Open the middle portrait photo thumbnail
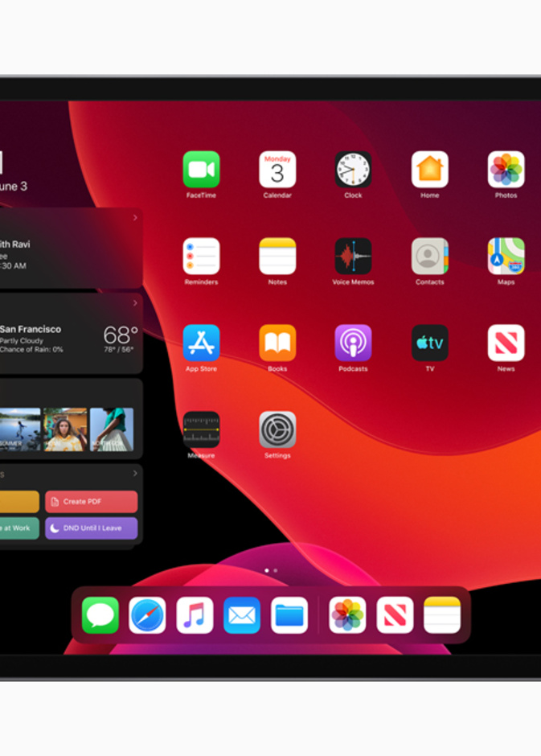Image resolution: width=541 pixels, height=756 pixels. click(x=65, y=429)
